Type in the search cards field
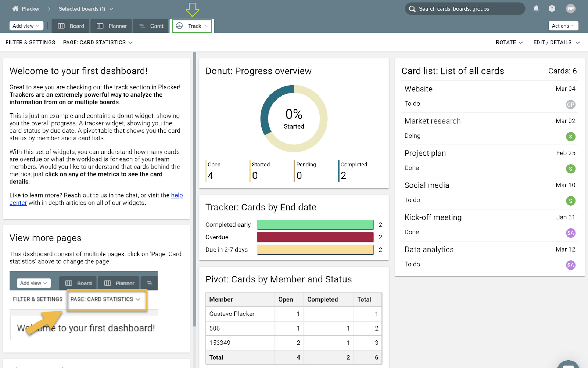The image size is (588, 368). [469, 9]
